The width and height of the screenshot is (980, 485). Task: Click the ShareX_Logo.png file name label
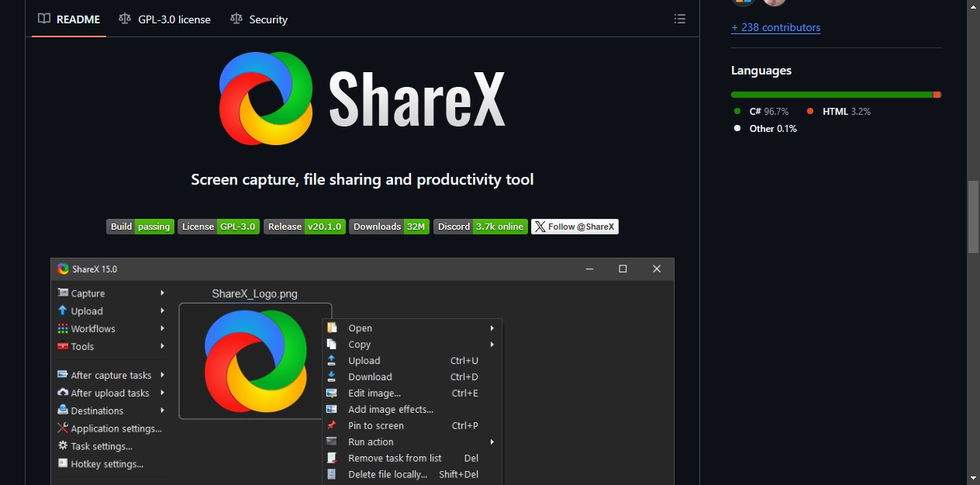[x=254, y=294]
